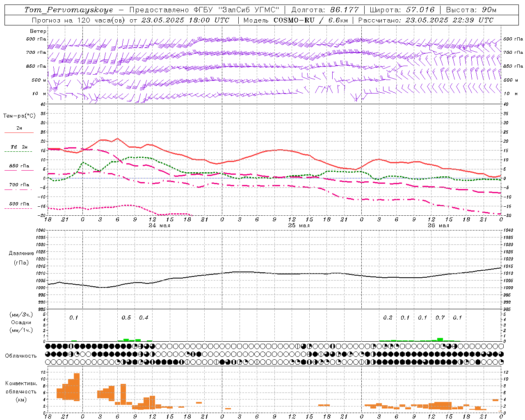
Task: Click the Тем-ра(°C) axis title
Action: coord(19,116)
